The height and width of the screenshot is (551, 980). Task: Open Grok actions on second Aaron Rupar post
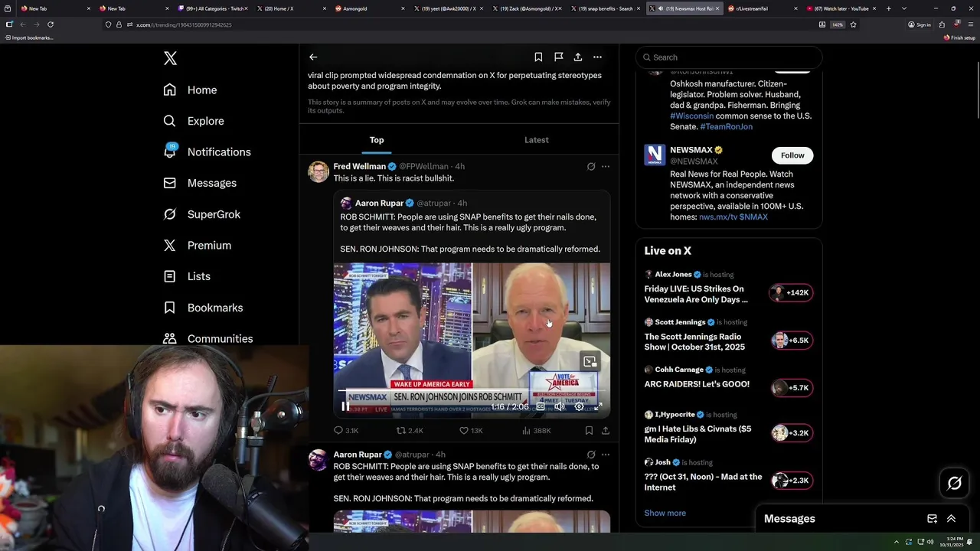(591, 455)
